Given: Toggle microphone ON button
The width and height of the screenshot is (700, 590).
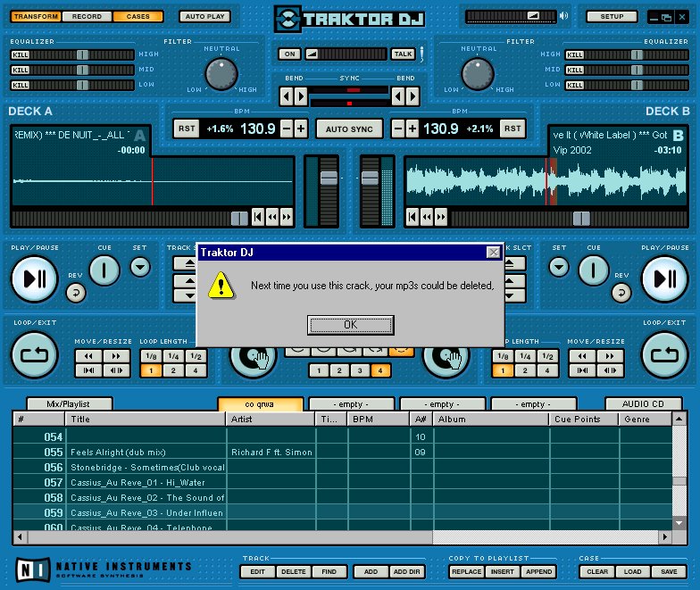Looking at the screenshot, I should pos(289,54).
